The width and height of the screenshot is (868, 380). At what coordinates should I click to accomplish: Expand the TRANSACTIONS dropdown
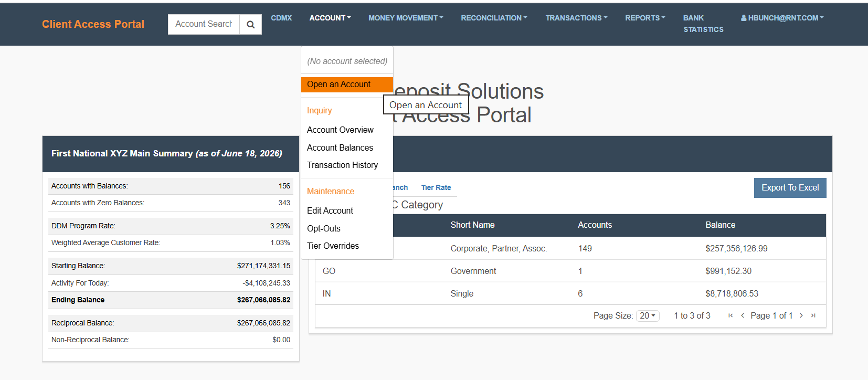click(x=576, y=18)
